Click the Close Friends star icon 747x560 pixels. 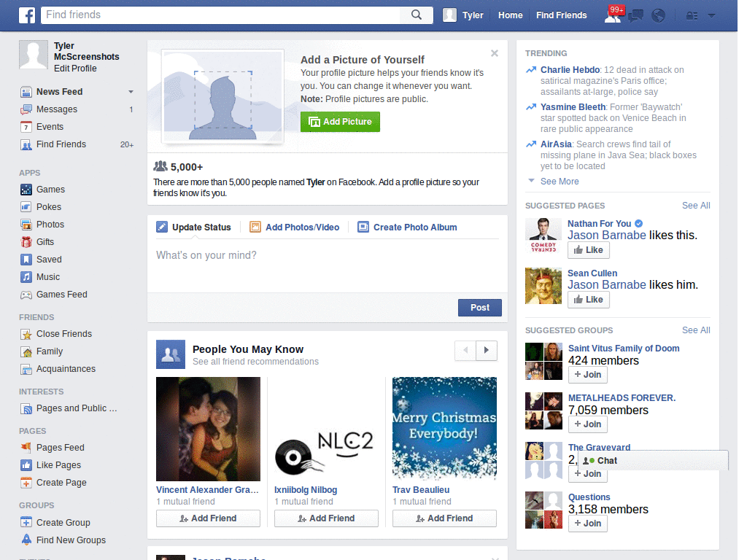point(26,334)
